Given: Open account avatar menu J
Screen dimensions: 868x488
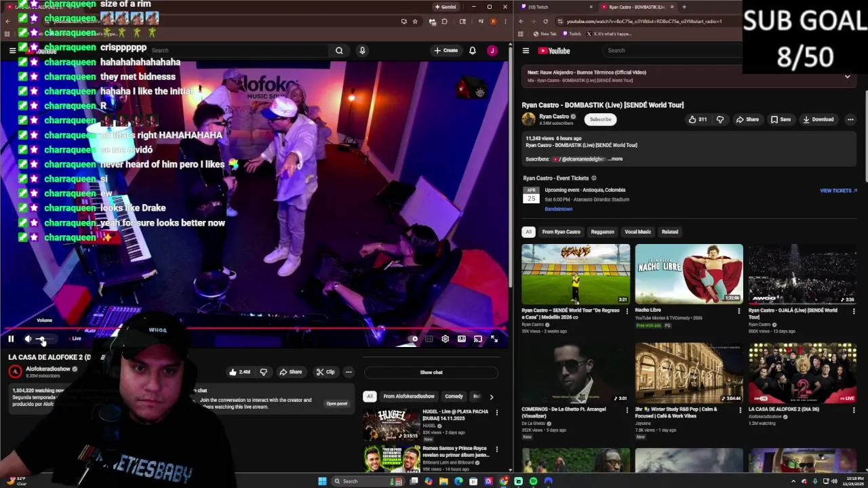Looking at the screenshot, I should tap(492, 50).
